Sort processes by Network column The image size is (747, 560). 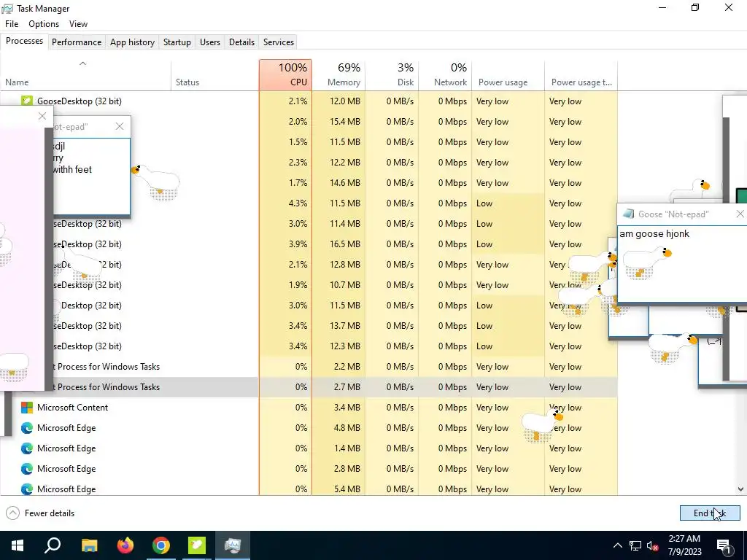click(x=445, y=75)
